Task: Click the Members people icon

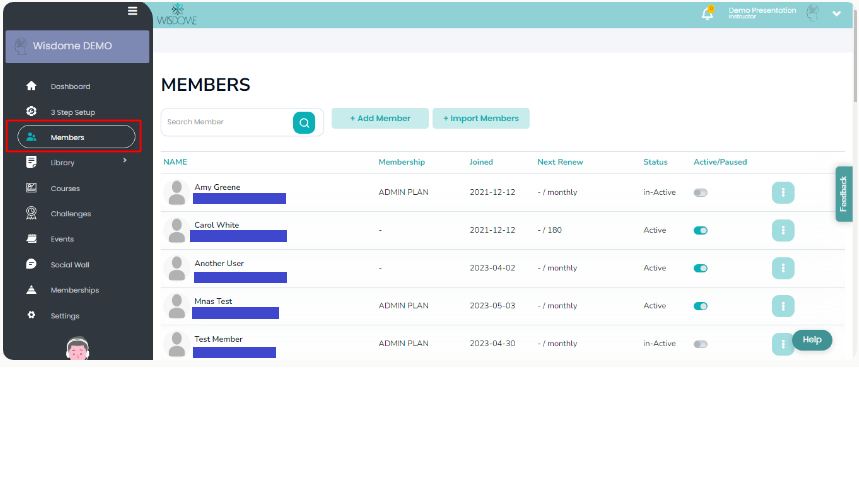Action: 31,137
